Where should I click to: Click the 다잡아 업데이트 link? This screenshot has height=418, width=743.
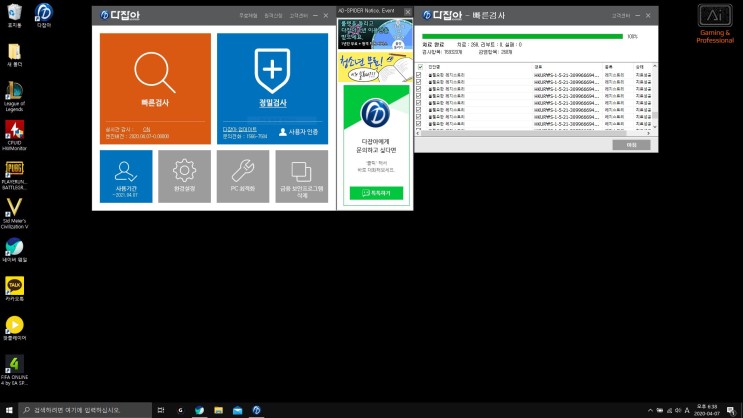point(240,129)
